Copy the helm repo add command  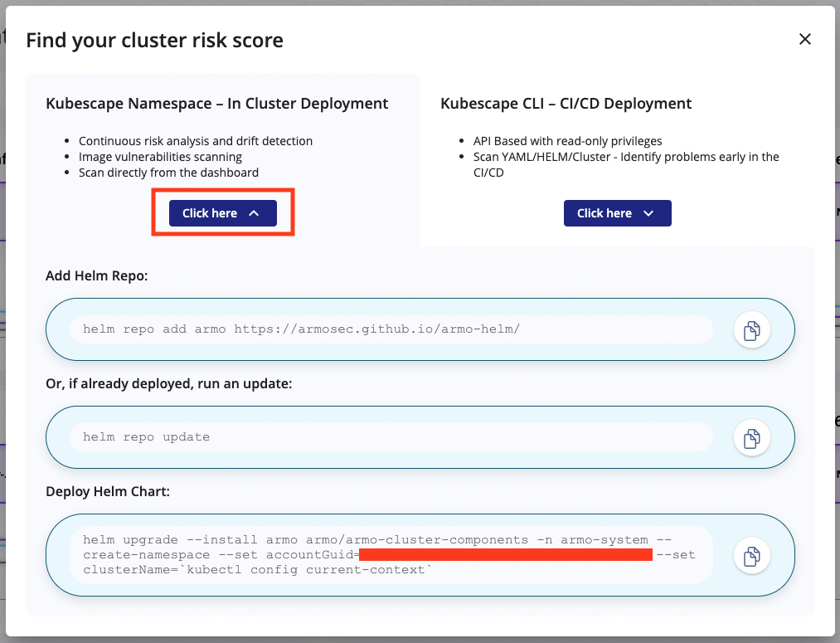coord(751,330)
